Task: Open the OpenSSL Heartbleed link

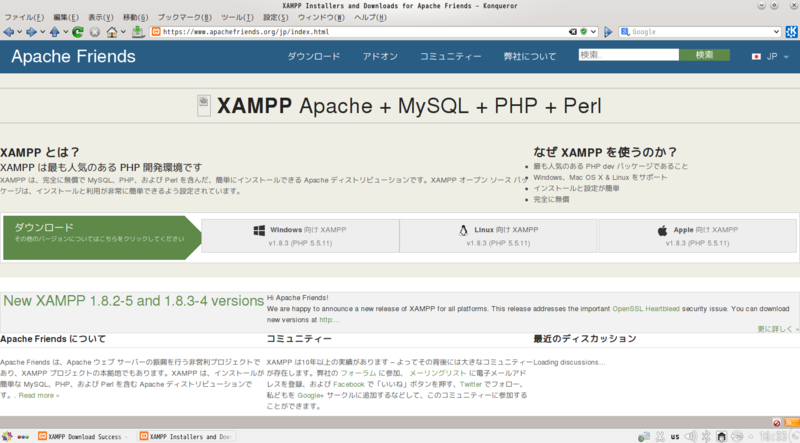Action: click(x=646, y=309)
